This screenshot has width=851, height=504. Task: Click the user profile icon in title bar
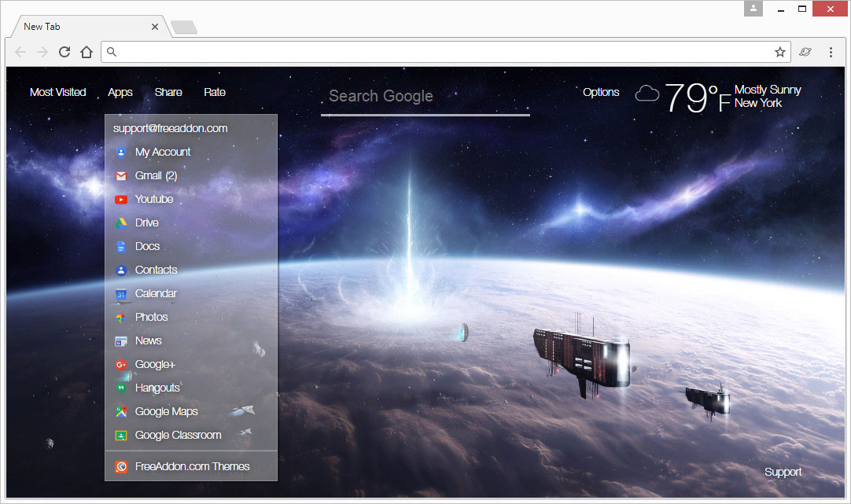coord(753,9)
